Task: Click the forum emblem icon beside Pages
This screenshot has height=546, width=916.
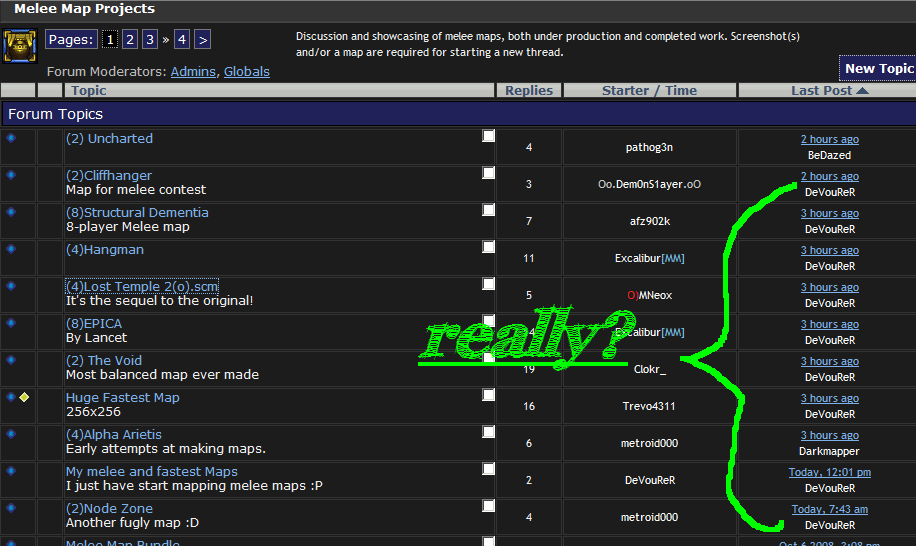Action: pos(19,45)
